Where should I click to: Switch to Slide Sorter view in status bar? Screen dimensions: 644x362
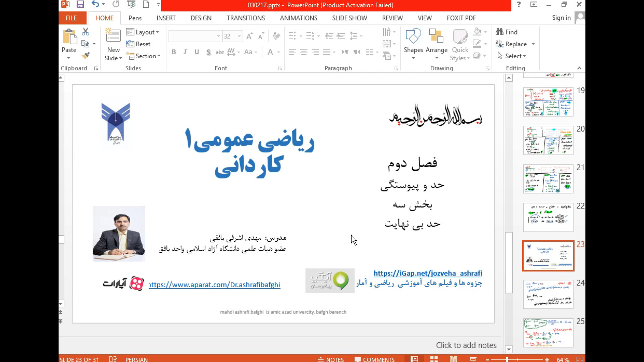pyautogui.click(x=434, y=359)
